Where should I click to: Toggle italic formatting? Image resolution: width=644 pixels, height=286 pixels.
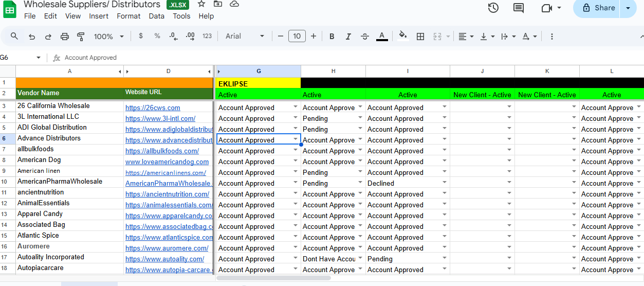(x=348, y=36)
